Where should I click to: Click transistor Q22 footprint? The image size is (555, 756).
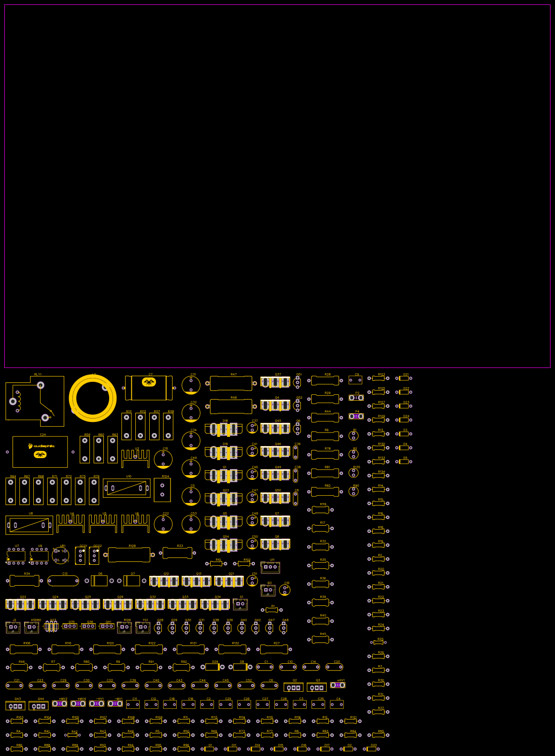pyautogui.click(x=20, y=604)
